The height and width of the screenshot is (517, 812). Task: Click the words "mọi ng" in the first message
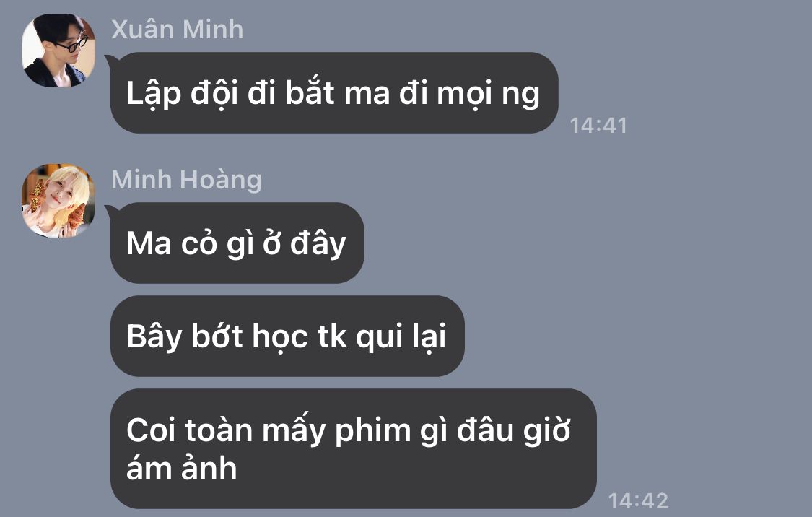[489, 95]
